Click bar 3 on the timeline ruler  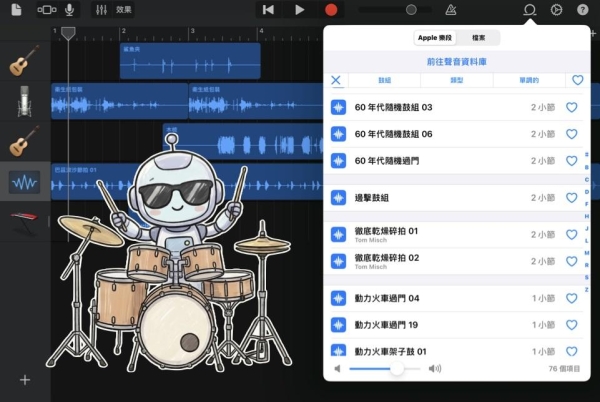coord(192,31)
